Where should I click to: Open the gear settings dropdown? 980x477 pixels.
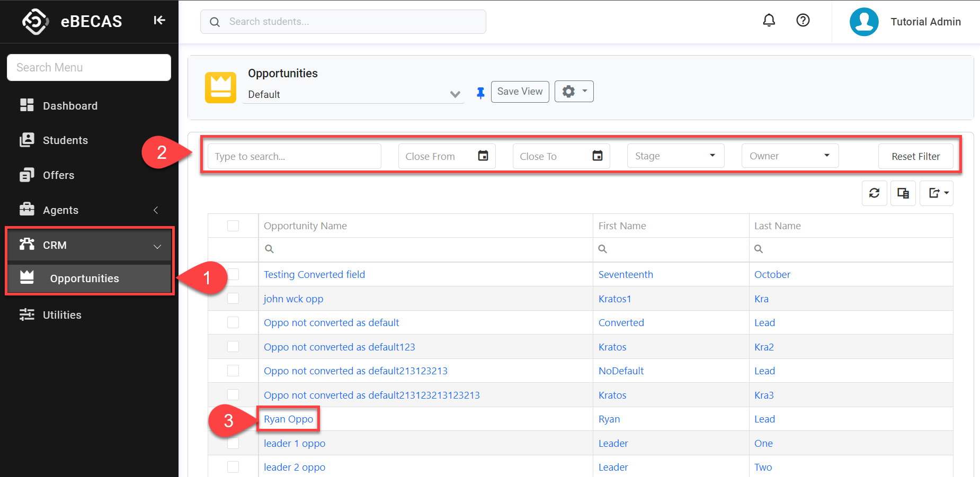pos(574,92)
